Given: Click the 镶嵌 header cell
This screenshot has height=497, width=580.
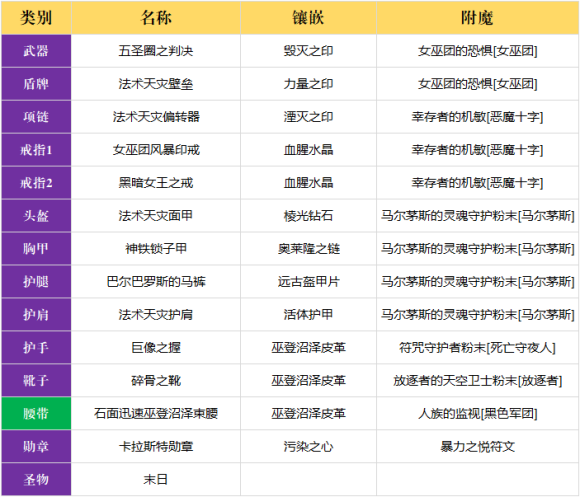Looking at the screenshot, I should (x=308, y=17).
